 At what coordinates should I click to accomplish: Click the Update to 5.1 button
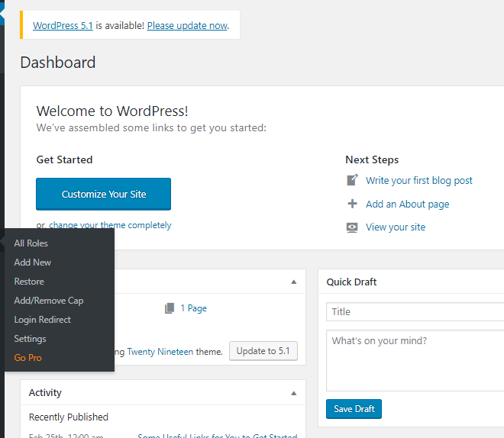tap(263, 351)
